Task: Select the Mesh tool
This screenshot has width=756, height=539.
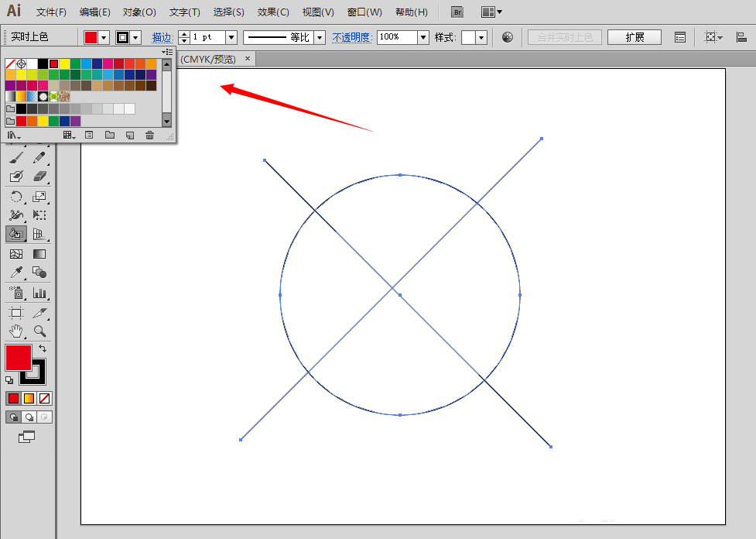Action: [16, 254]
